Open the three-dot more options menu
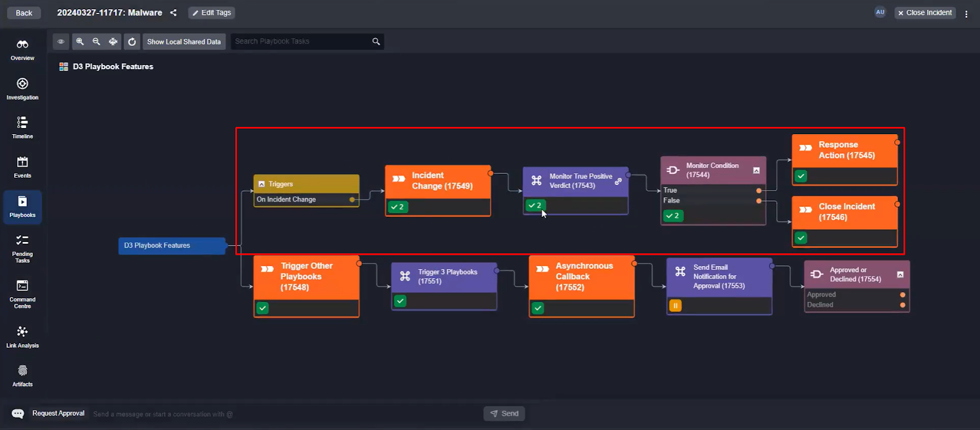Viewport: 980px width, 430px height. 967,13
